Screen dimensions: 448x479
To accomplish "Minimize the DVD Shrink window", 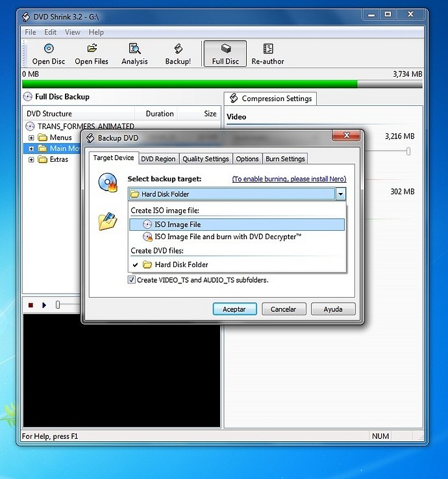I will coord(371,15).
